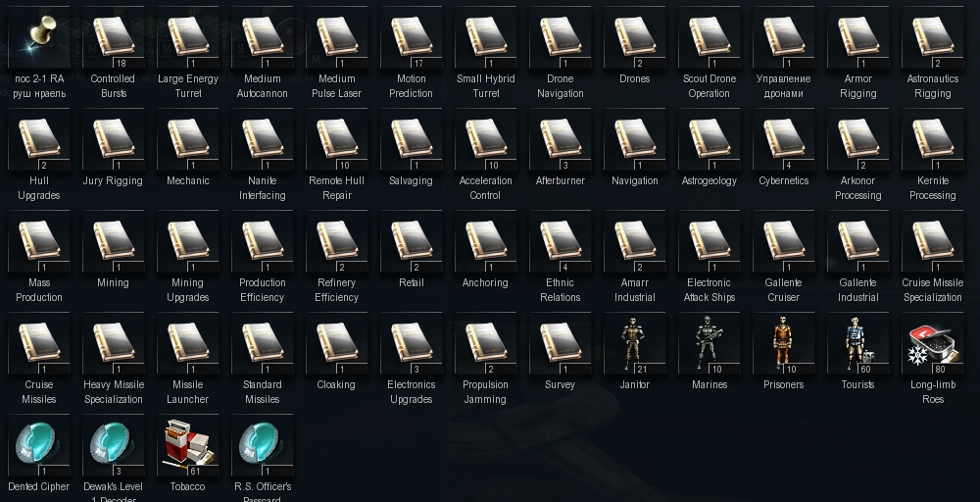This screenshot has height=502, width=980.
Task: Select the Controlled Bursts skillbook
Action: coord(113,37)
